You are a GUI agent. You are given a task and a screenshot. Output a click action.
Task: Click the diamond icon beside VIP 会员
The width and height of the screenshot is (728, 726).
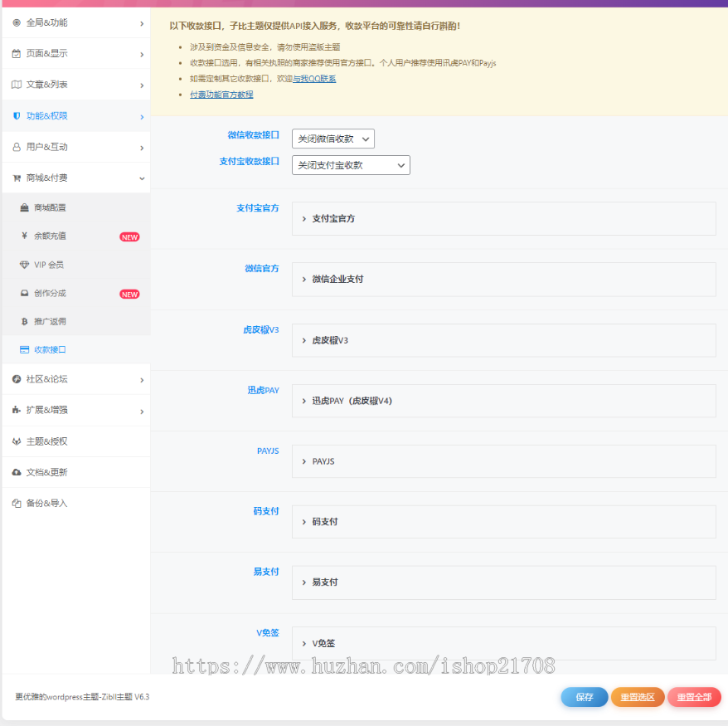25,265
